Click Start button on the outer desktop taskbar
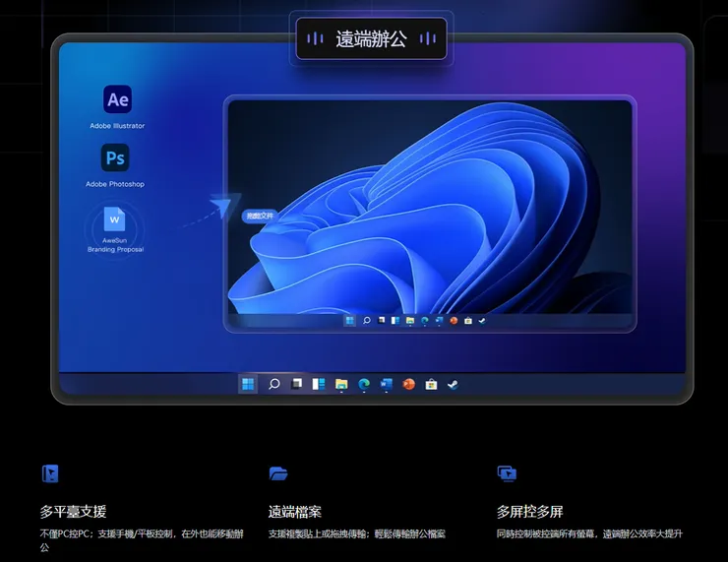Viewport: 728px width, 562px height. tap(248, 384)
